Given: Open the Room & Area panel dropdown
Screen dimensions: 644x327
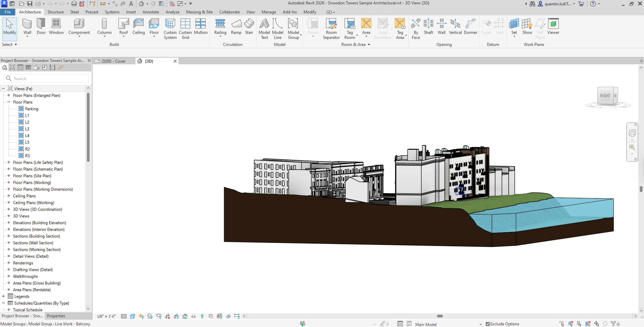Looking at the screenshot, I should click(356, 44).
